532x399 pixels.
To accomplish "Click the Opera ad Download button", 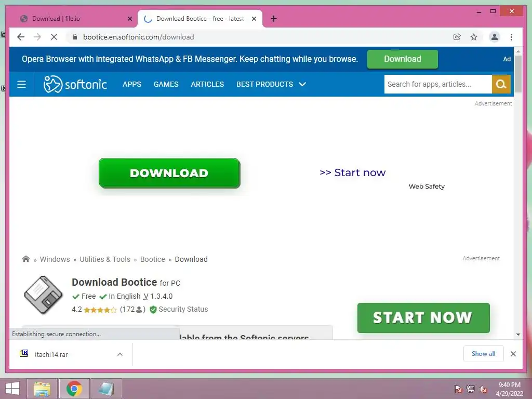I will click(x=403, y=59).
